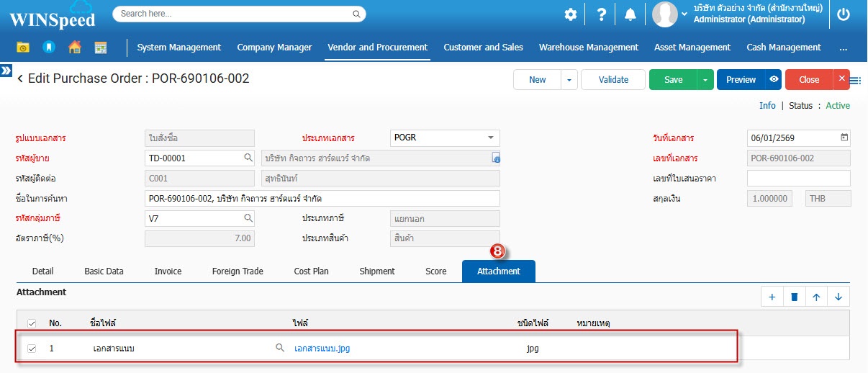Click the Validate button
This screenshot has width=868, height=373.
pos(613,80)
